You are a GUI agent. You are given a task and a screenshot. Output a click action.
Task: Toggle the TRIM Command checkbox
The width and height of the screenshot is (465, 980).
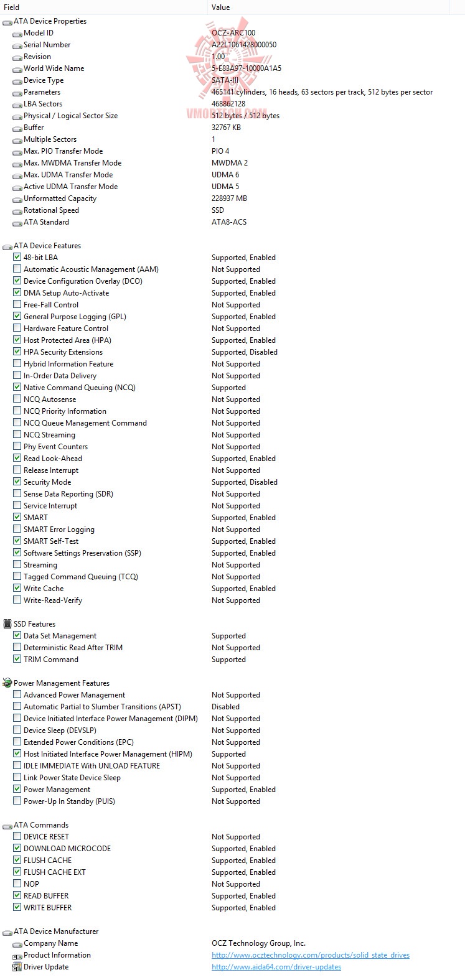click(17, 659)
